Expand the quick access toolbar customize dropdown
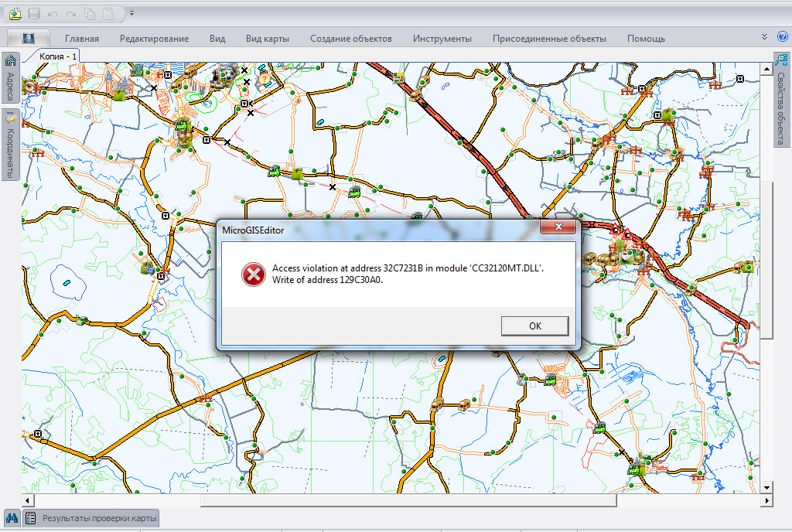Screen dimensions: 792x532 (131, 13)
